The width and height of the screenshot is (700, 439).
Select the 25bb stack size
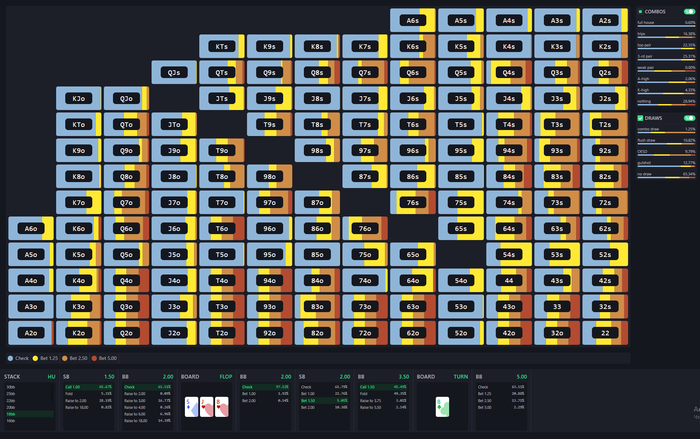pos(29,394)
